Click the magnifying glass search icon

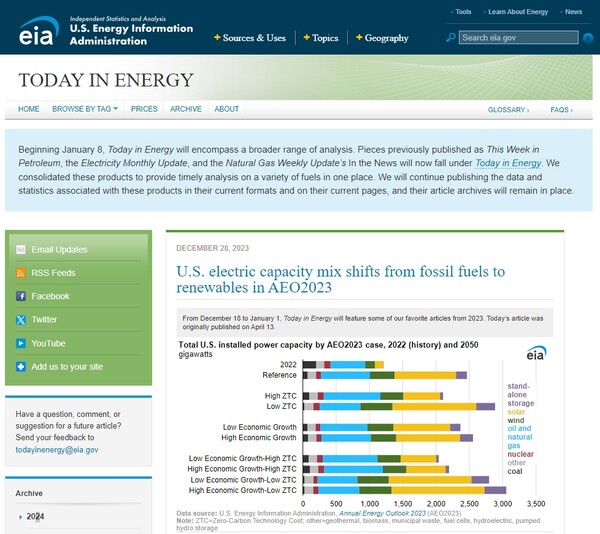pyautogui.click(x=451, y=38)
